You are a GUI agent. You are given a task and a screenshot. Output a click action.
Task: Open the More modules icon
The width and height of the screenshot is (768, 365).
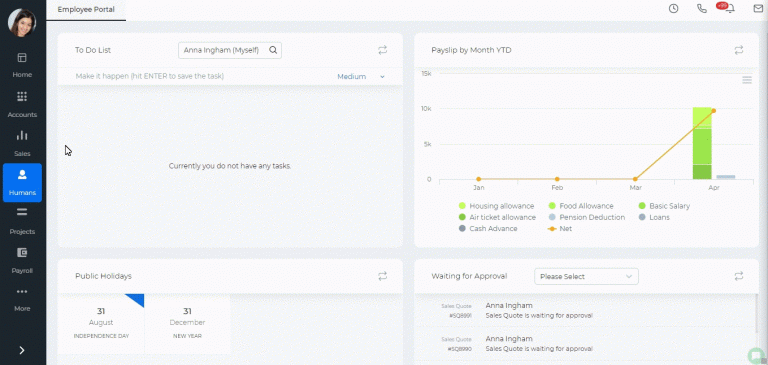(x=22, y=292)
